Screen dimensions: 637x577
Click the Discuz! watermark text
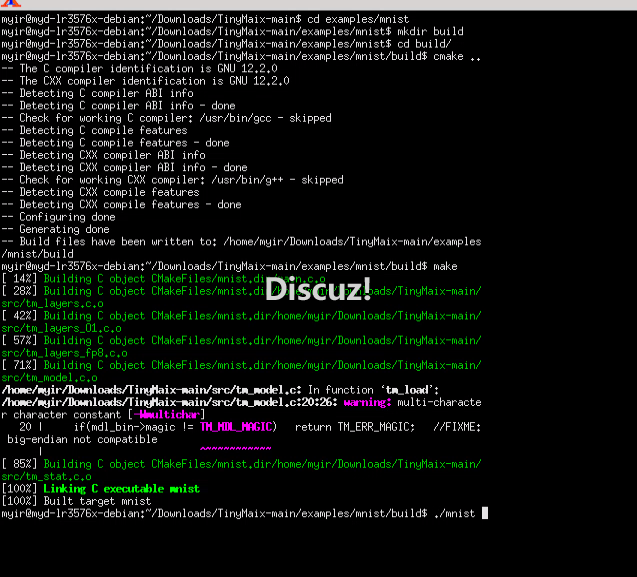point(318,289)
